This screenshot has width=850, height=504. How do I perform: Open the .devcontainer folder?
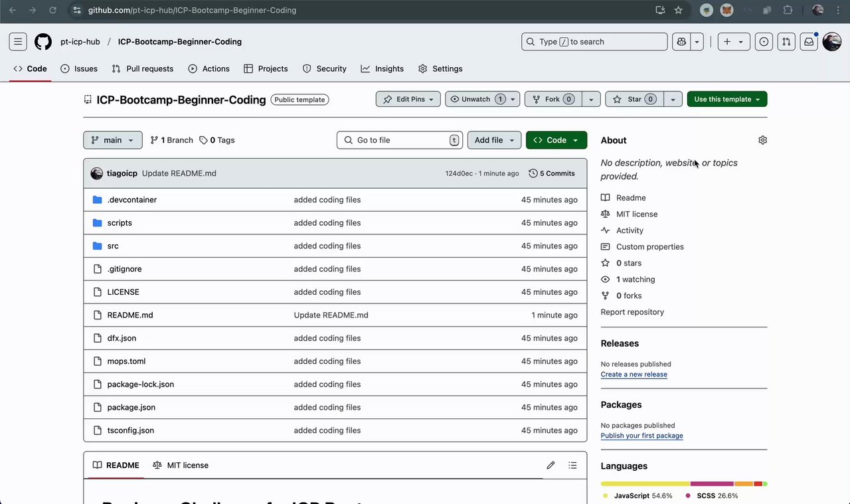click(132, 200)
